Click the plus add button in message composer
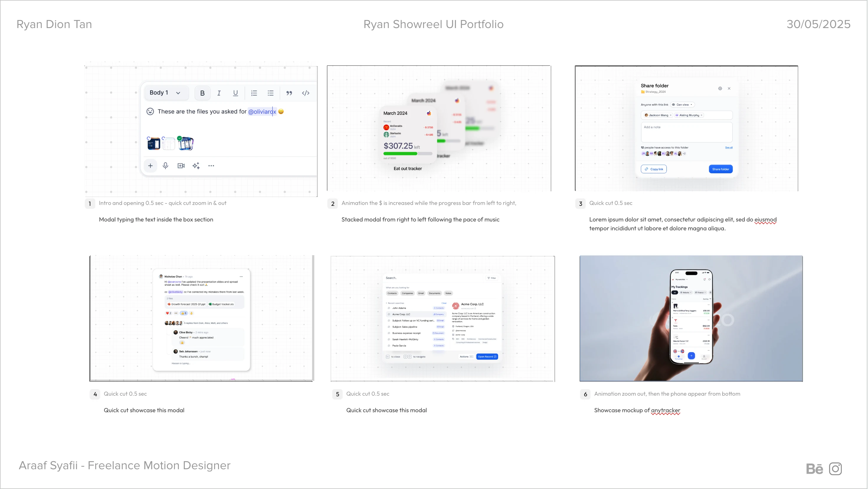Viewport: 868px width, 489px height. tap(151, 166)
